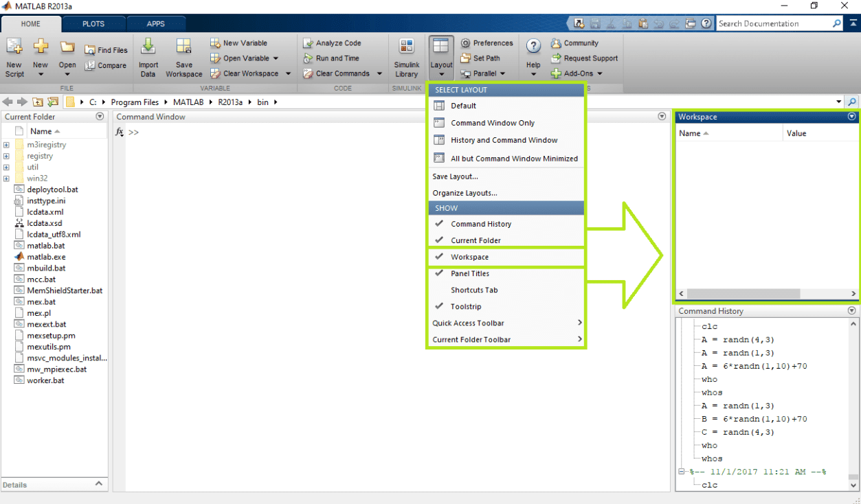
Task: Expand the util folder
Action: tap(6, 167)
